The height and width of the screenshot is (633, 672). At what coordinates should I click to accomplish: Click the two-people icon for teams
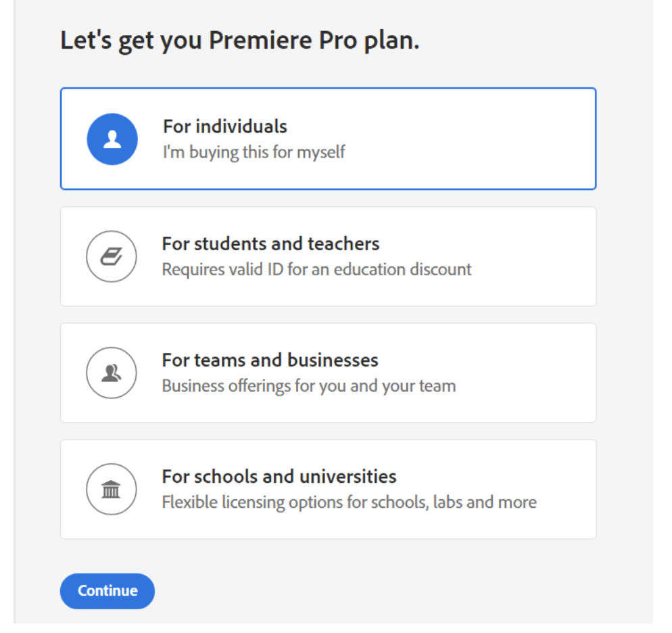112,373
